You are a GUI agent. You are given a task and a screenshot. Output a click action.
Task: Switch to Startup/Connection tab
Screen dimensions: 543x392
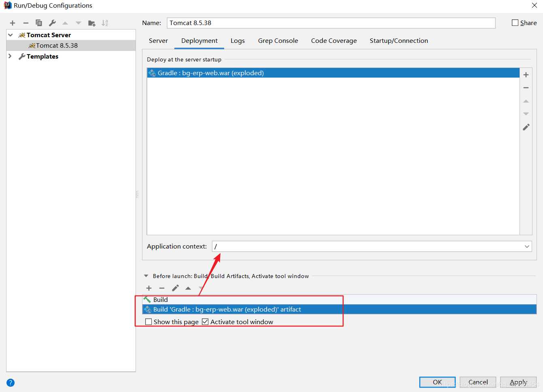(x=399, y=41)
